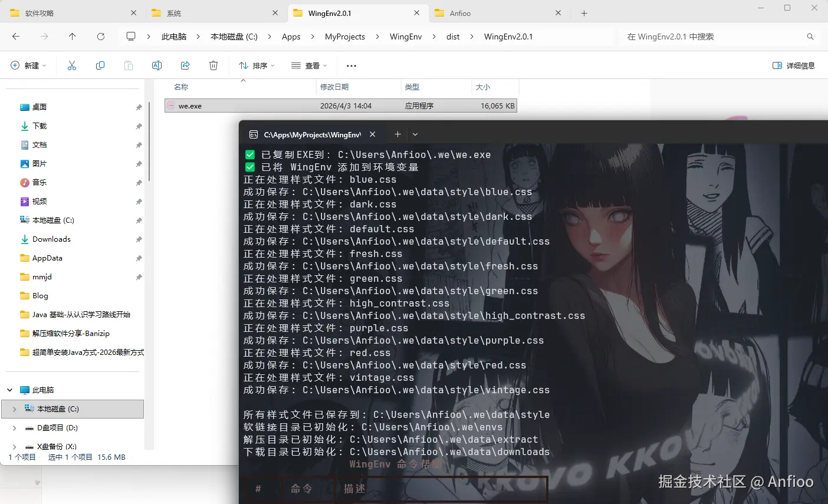Click the Delete trash icon
828x504 pixels.
point(213,65)
